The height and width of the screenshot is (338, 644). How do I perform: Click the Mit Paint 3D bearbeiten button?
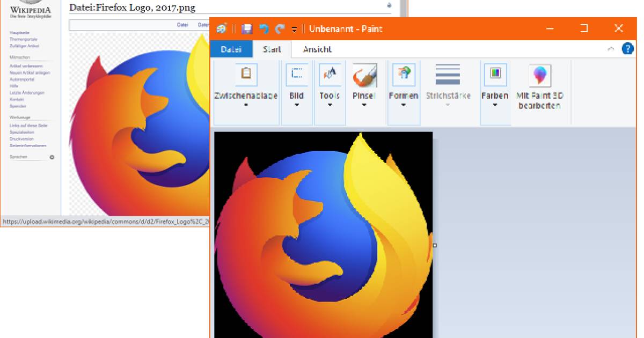540,87
